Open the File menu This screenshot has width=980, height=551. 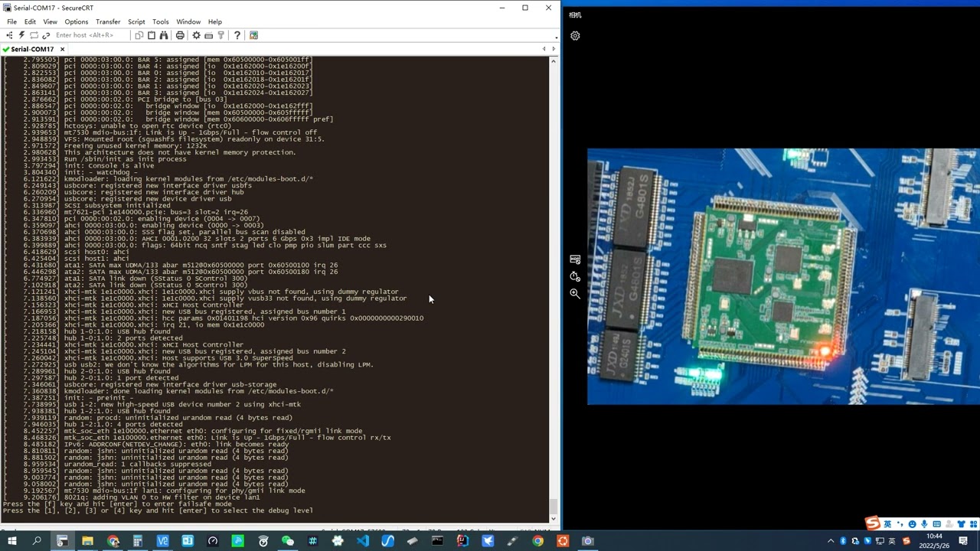[x=12, y=21]
